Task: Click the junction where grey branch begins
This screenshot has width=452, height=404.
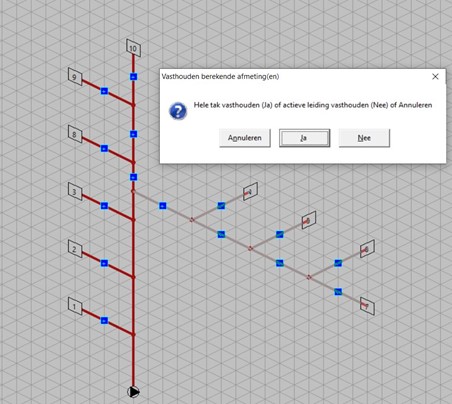Action: click(x=133, y=191)
